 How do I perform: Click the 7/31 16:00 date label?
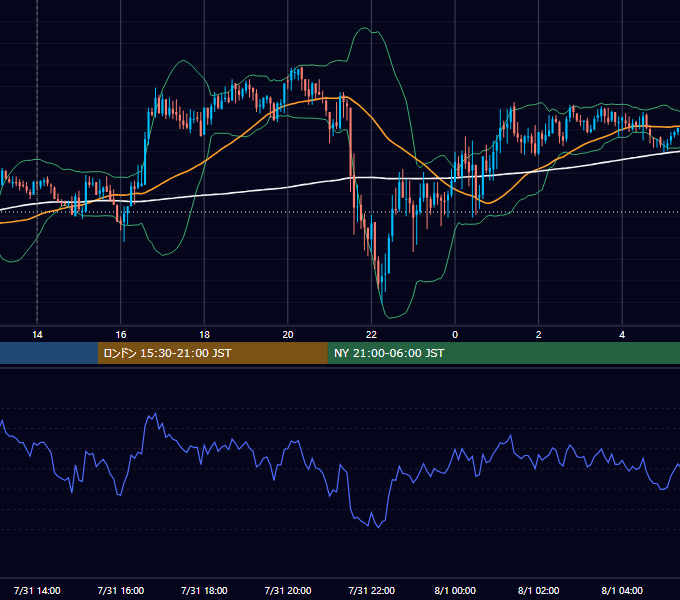pos(121,590)
